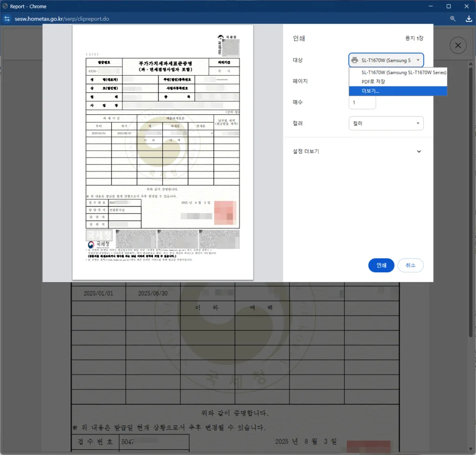Select SL-T1670W Samsung printer option
This screenshot has width=476, height=455.
(398, 73)
